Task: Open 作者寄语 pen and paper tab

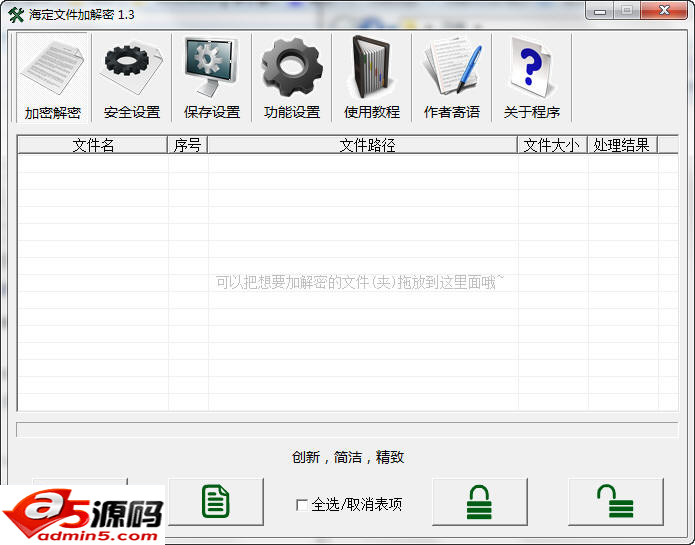Action: 451,77
